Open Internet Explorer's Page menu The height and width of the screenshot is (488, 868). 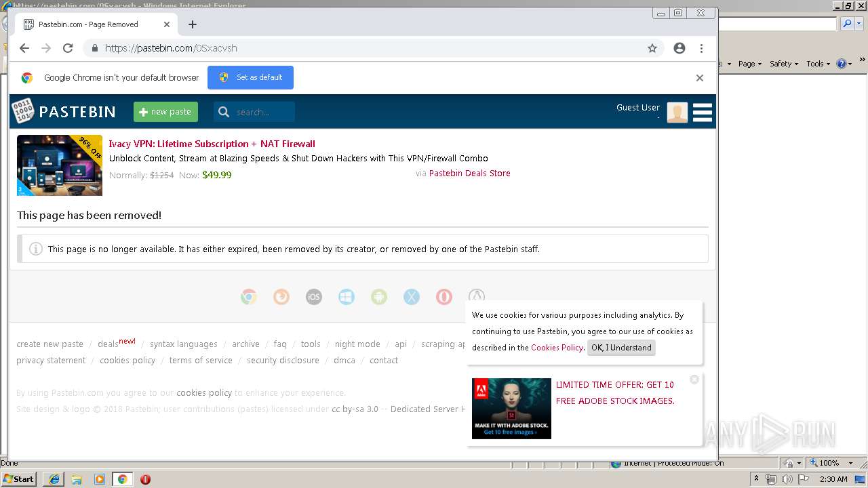click(749, 64)
